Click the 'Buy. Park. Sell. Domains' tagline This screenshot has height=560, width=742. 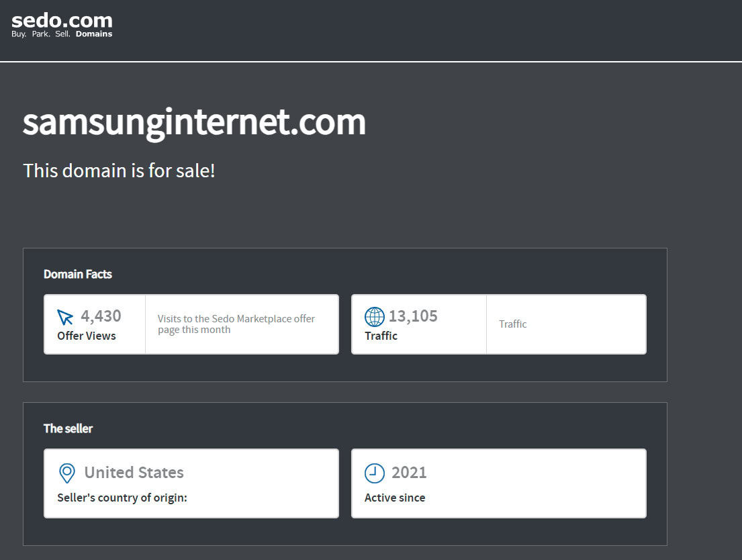(62, 34)
